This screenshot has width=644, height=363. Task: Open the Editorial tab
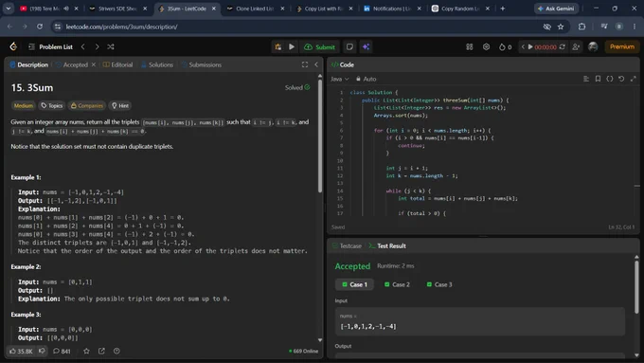(117, 64)
